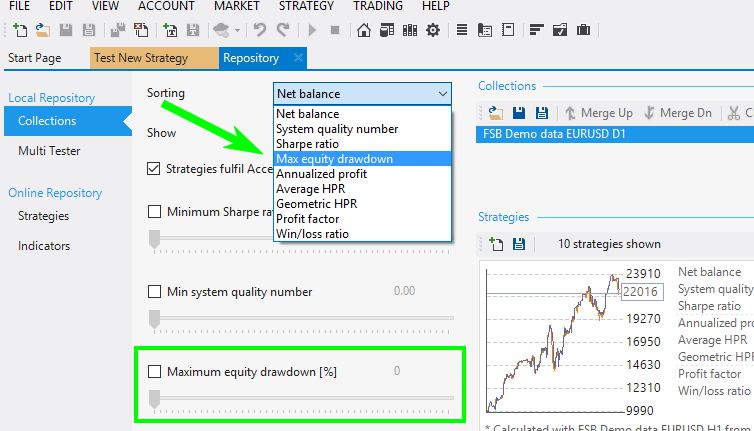This screenshot has width=754, height=431.
Task: Toggle the Min system quality number checkbox
Action: [155, 292]
